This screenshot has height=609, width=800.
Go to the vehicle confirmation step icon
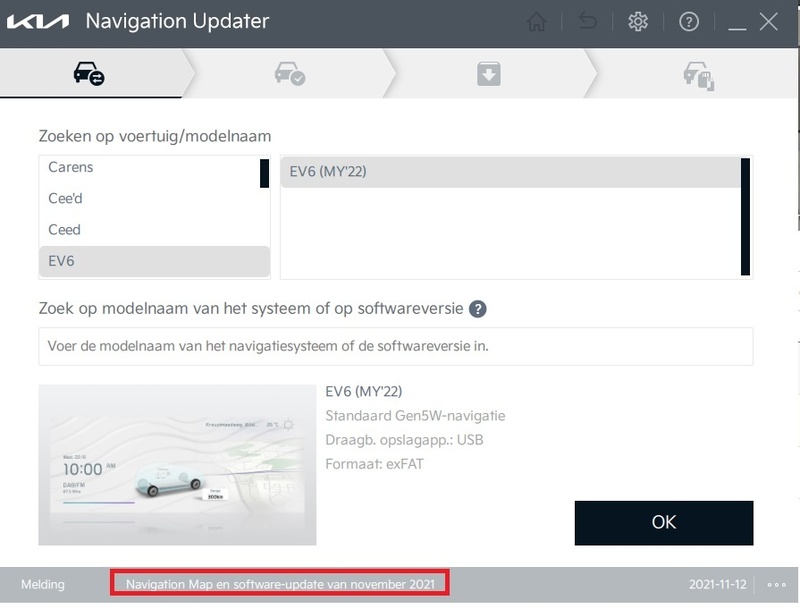pyautogui.click(x=290, y=73)
